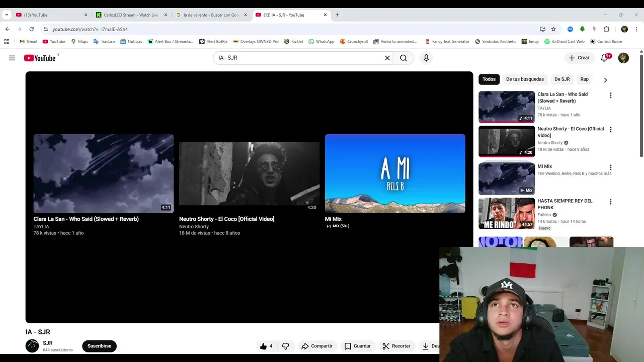Close the first YouTube tab
The height and width of the screenshot is (362, 644).
point(86,15)
